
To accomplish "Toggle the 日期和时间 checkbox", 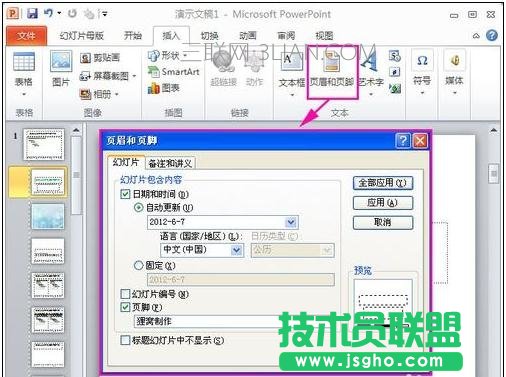I will coord(125,194).
